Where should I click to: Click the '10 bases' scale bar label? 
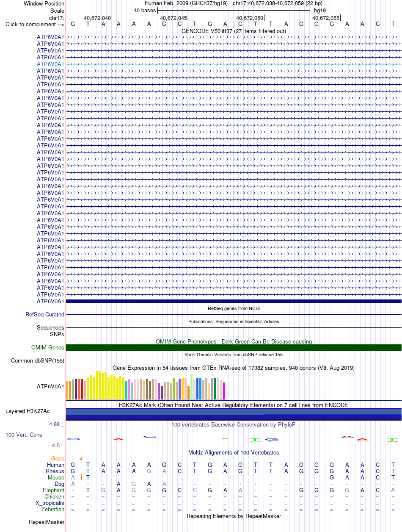145,10
